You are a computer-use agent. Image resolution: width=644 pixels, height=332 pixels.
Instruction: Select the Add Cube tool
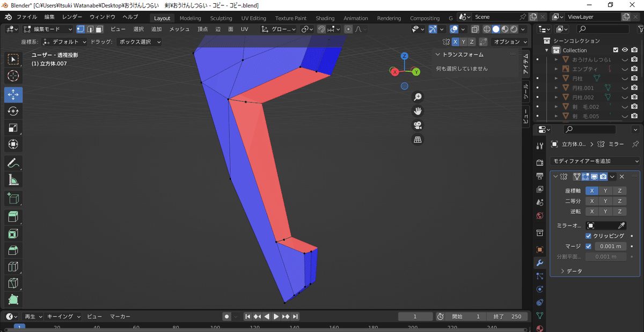[13, 198]
